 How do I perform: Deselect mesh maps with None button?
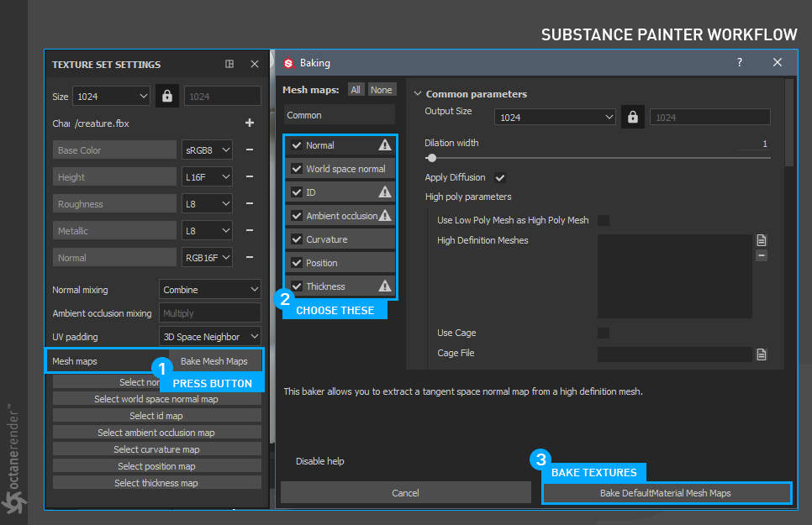pos(381,90)
